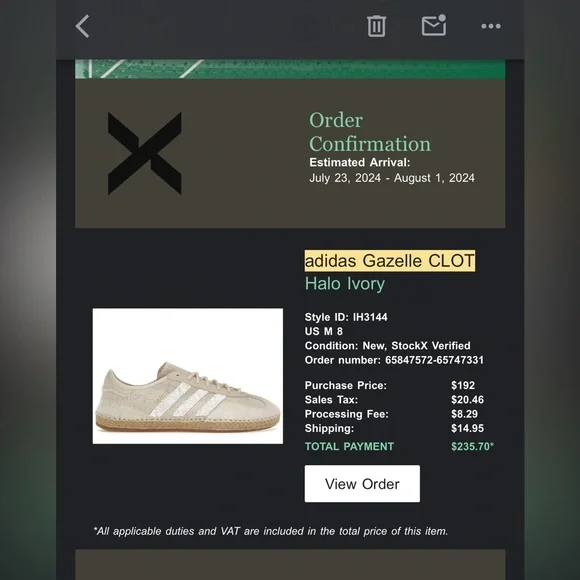Select the US M 8 size line
Screen dimensions: 580x580
click(324, 331)
